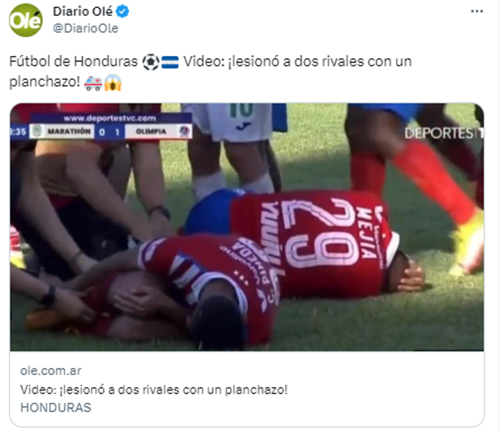Click the tweet text about Fútbol de Honduras
The image size is (504, 431).
click(211, 72)
